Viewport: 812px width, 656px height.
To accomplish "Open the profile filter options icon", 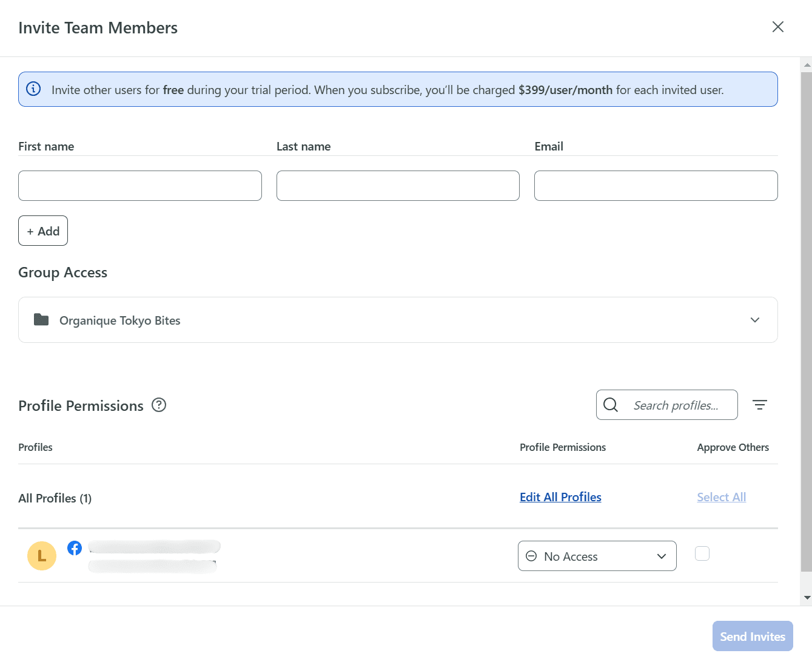I will point(759,405).
